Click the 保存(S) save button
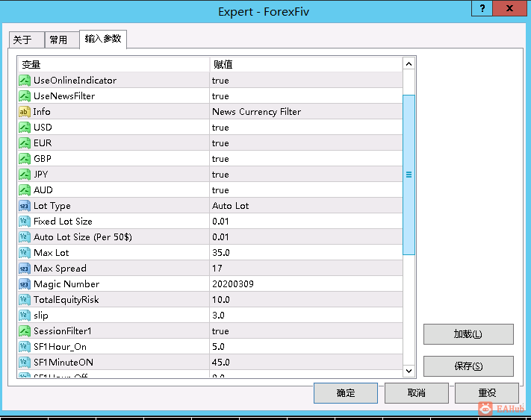Image resolution: width=531 pixels, height=420 pixels. click(x=468, y=366)
